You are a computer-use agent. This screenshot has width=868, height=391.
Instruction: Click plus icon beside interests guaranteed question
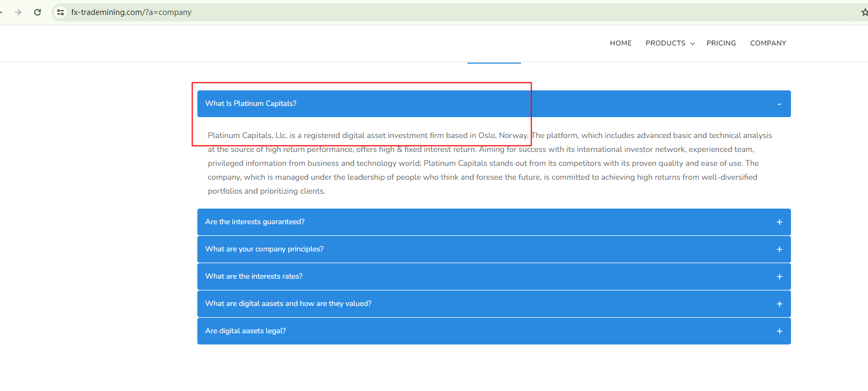[779, 222]
